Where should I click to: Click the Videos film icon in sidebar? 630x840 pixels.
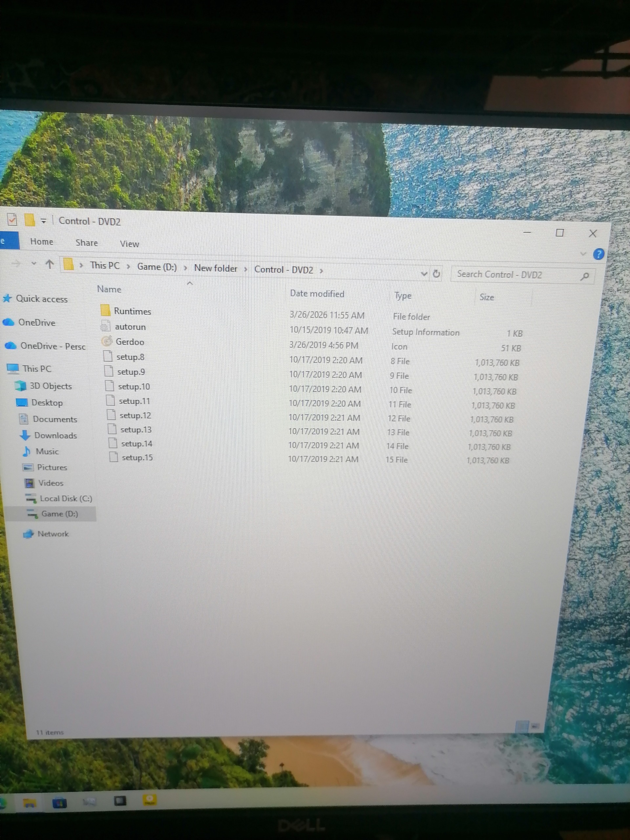(x=29, y=483)
